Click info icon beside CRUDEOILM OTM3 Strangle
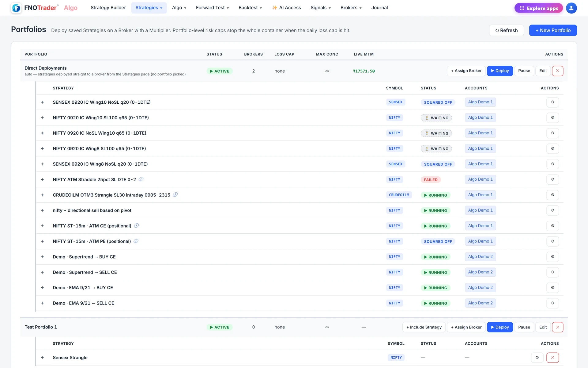This screenshot has width=588, height=368. coord(175,194)
